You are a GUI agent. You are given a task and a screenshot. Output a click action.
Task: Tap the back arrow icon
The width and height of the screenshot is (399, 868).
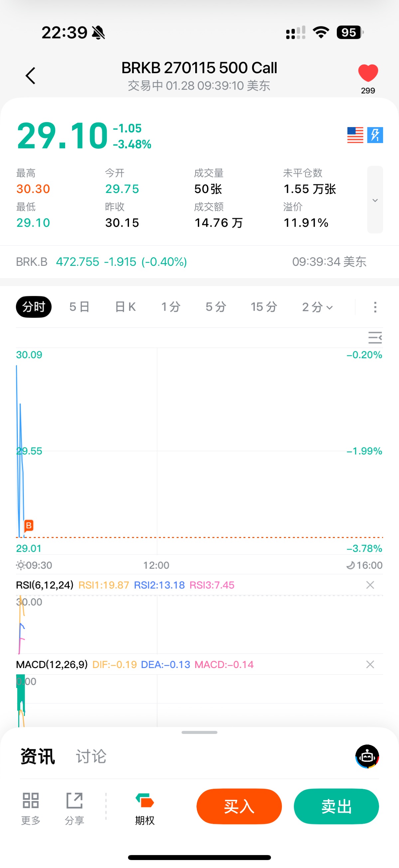coord(30,76)
